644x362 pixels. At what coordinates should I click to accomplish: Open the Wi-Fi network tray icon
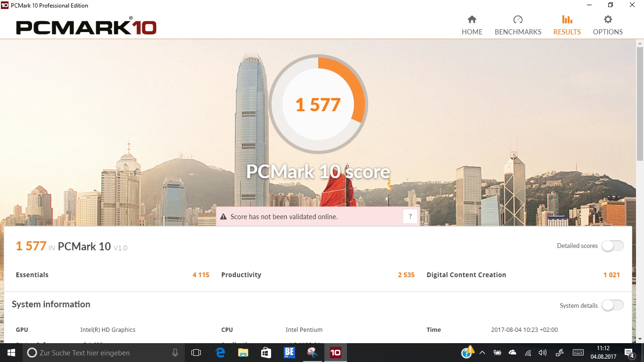click(528, 353)
